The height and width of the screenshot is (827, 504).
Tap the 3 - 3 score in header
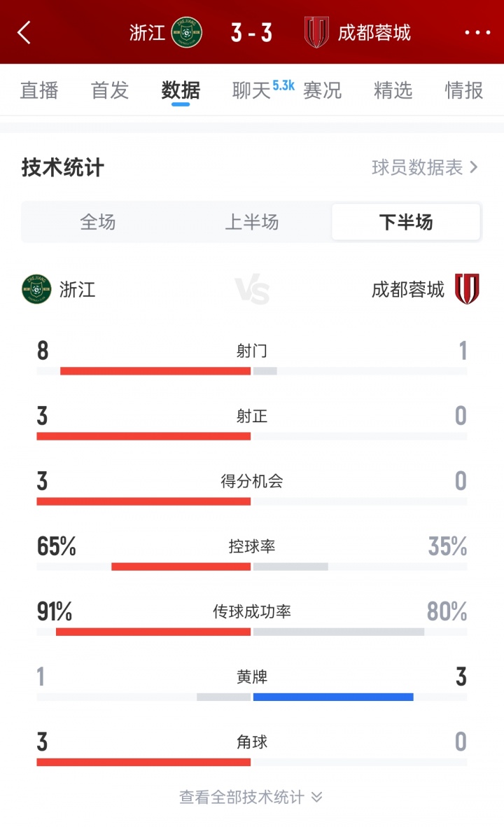click(x=252, y=32)
